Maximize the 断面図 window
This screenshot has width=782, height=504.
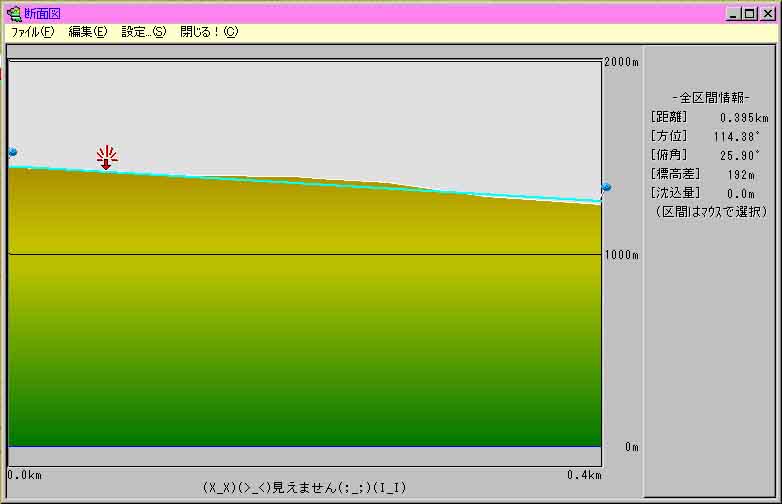coord(750,14)
